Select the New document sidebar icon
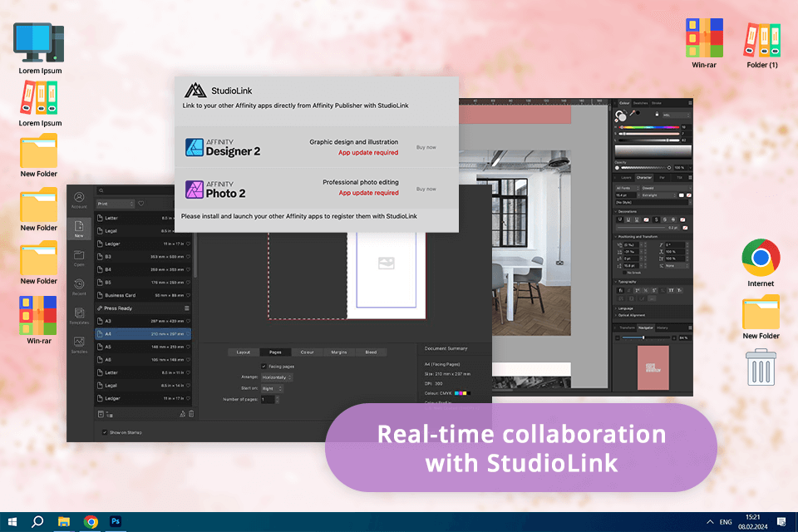The width and height of the screenshot is (798, 532). click(79, 228)
